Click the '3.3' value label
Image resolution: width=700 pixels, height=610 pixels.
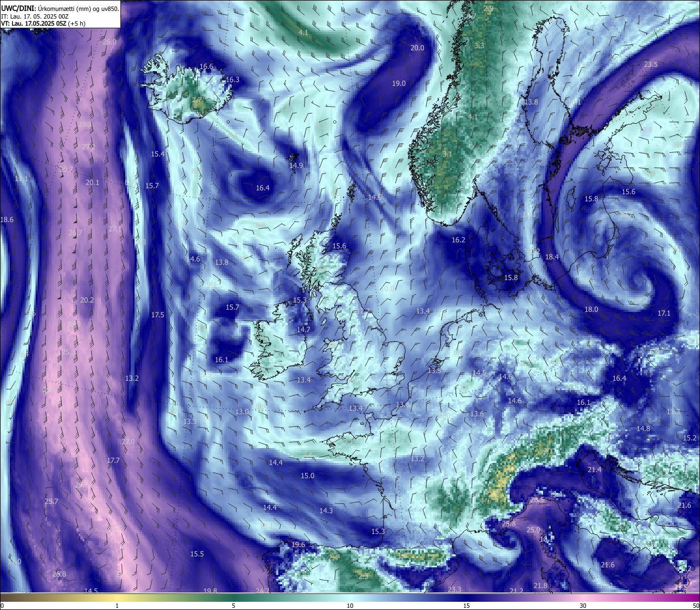tap(480, 46)
